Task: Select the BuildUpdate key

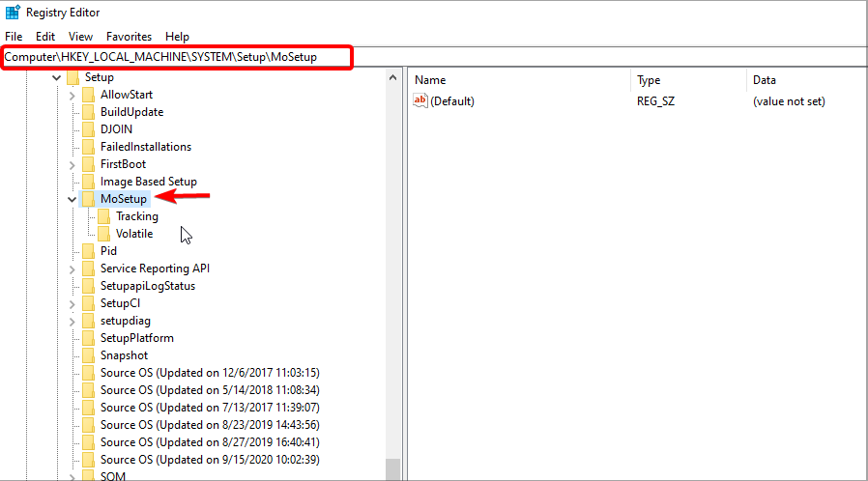Action: point(131,112)
